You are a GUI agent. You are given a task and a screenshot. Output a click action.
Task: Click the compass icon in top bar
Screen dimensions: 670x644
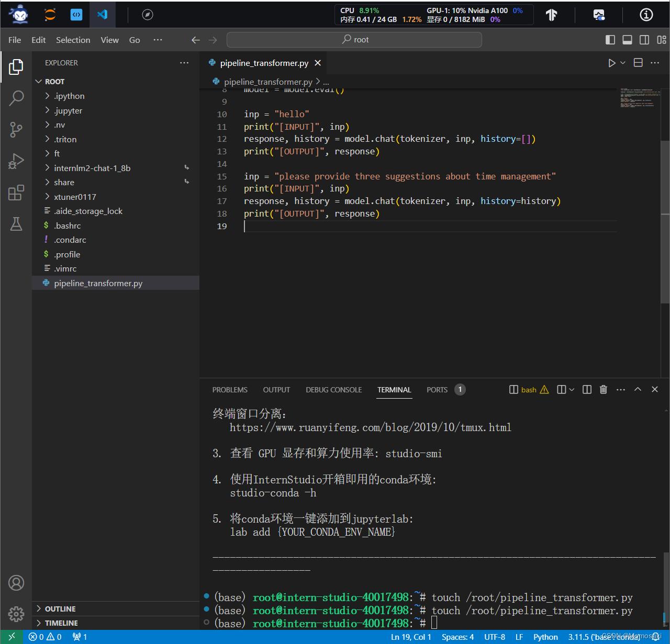click(x=148, y=15)
